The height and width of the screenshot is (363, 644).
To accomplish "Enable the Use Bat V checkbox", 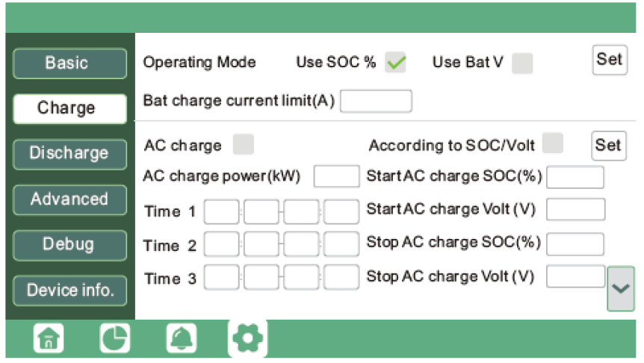I will 522,63.
